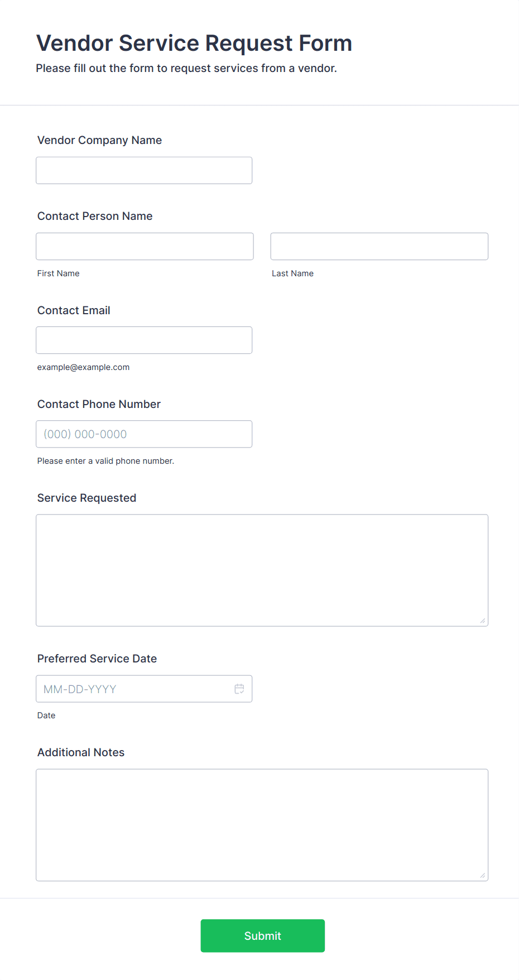Click the Additional Notes label
519x980 pixels.
click(81, 752)
